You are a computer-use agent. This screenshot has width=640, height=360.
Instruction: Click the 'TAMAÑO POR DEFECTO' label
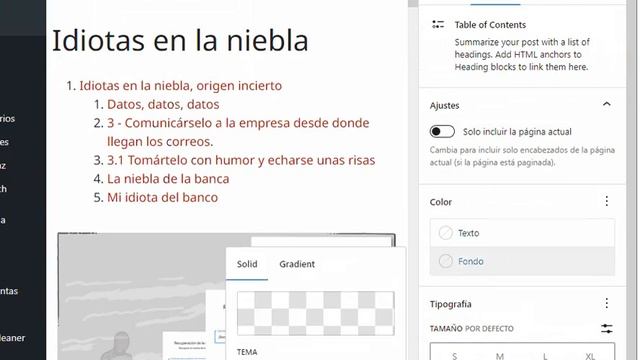pyautogui.click(x=471, y=329)
